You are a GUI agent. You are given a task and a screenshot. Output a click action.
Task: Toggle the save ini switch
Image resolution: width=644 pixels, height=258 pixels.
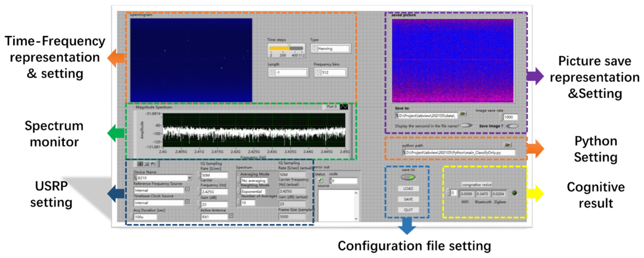(408, 177)
